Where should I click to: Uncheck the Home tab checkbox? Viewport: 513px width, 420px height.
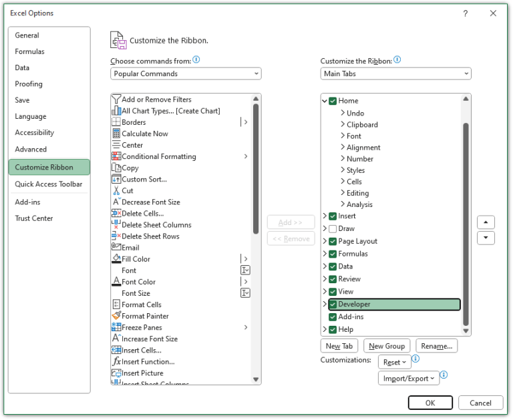coord(333,101)
